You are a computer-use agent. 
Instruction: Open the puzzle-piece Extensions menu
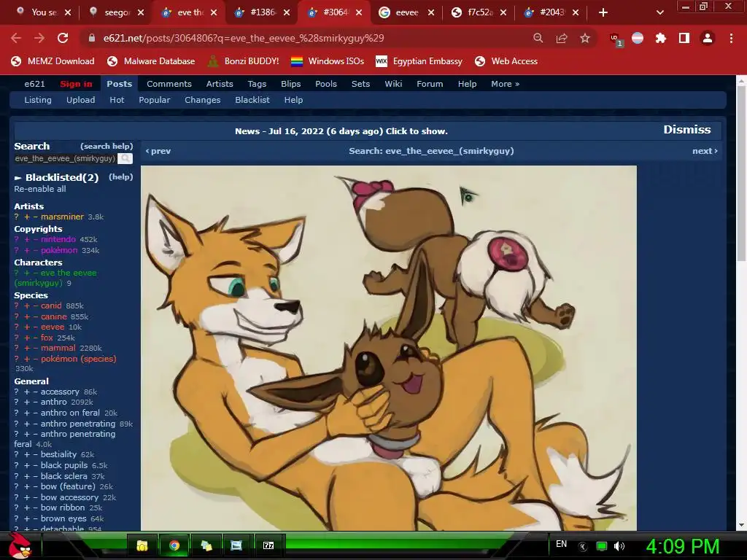point(660,38)
